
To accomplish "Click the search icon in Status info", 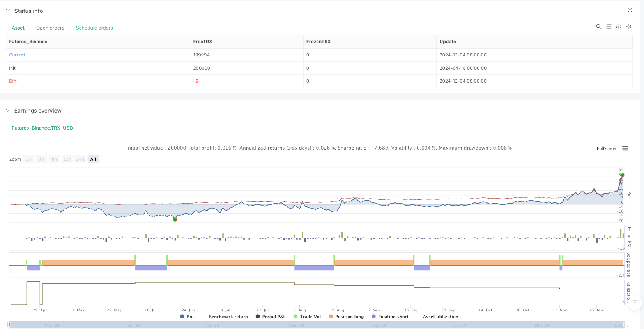I will pos(599,26).
